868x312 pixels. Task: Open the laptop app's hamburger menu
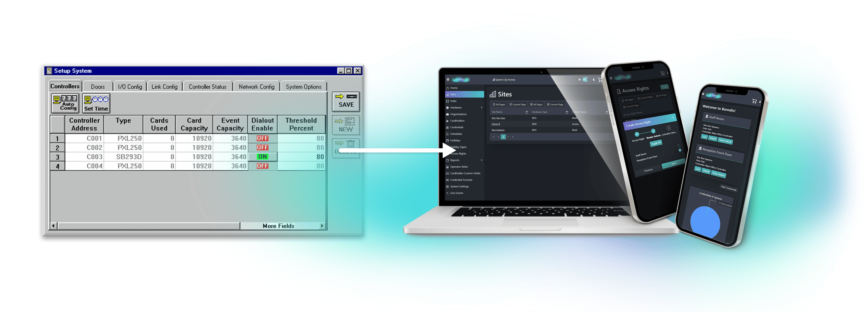(448, 80)
